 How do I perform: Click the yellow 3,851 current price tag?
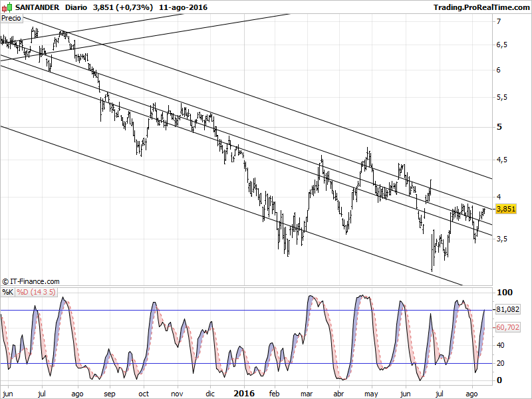[x=506, y=209]
